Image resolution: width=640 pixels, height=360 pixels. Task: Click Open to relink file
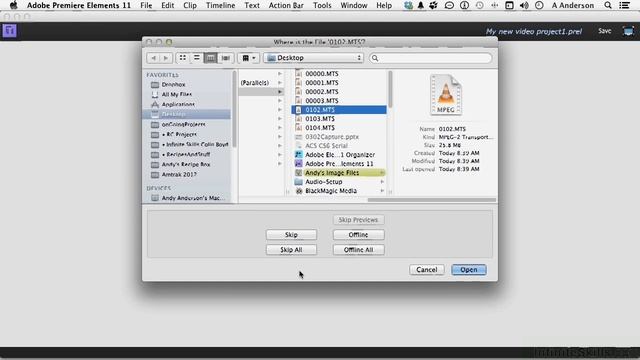(x=469, y=270)
